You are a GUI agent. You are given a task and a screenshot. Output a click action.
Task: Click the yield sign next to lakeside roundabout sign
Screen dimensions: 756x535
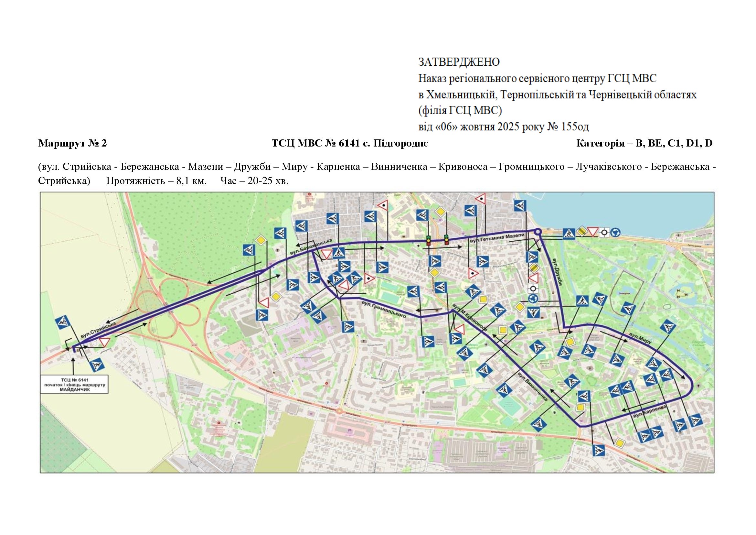pyautogui.click(x=592, y=232)
